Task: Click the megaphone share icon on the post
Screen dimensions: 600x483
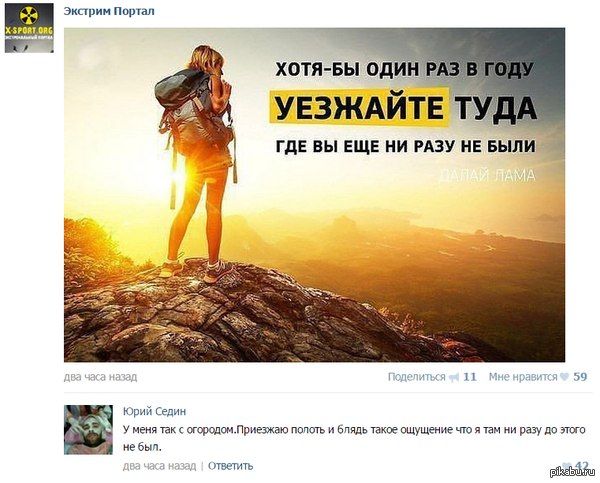Action: pyautogui.click(x=454, y=377)
